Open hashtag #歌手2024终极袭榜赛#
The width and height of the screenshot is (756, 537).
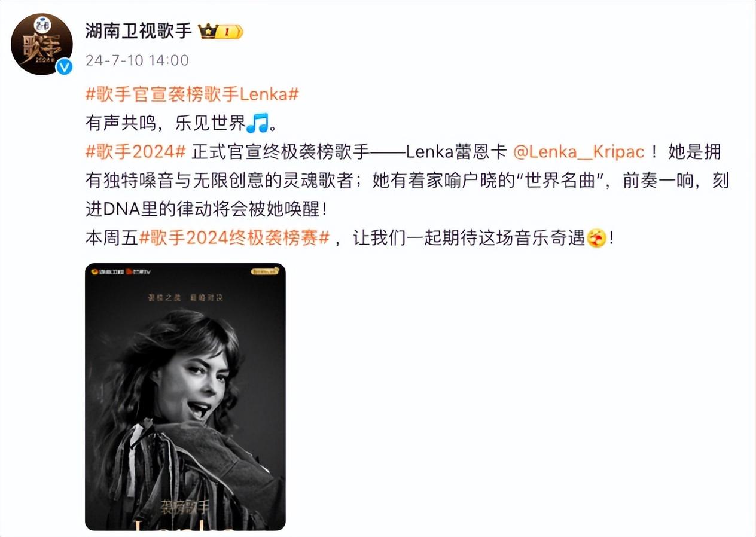(234, 239)
